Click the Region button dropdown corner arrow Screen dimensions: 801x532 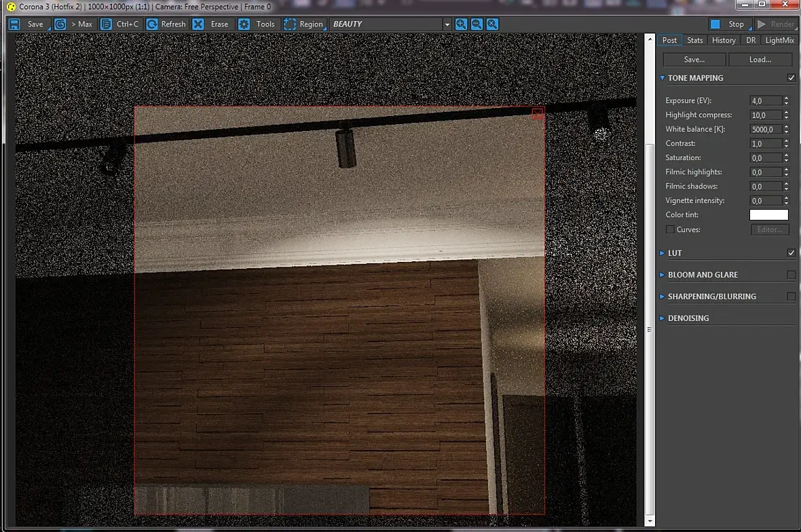coord(325,28)
